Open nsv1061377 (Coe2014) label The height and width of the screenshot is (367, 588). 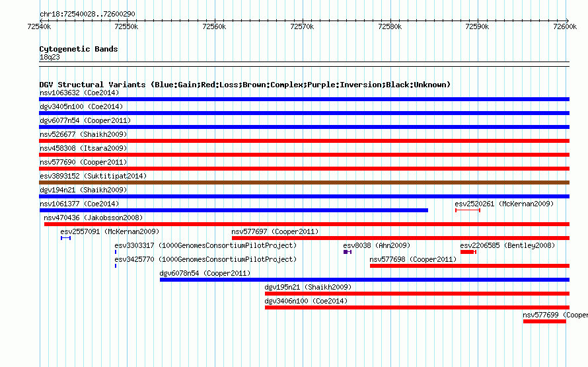(79, 204)
